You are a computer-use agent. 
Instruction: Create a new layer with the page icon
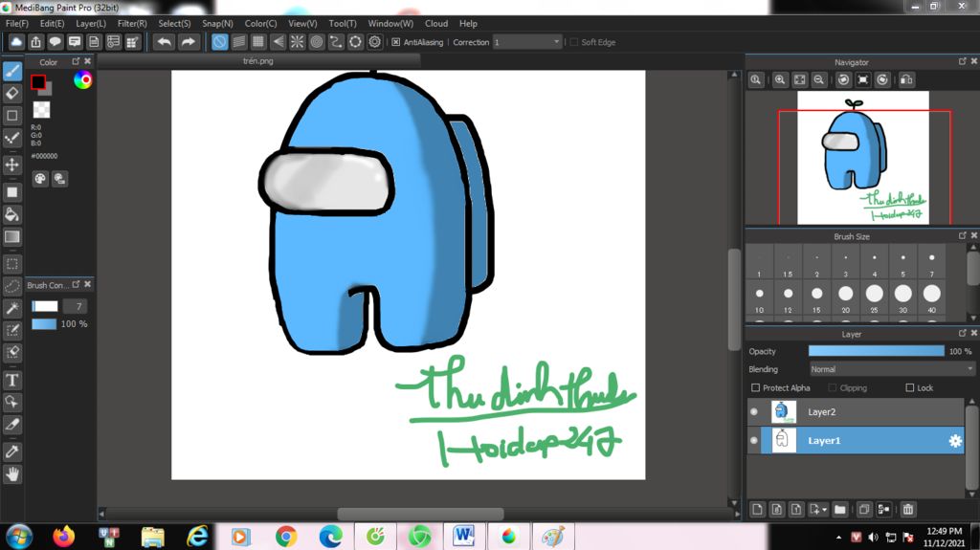coord(757,510)
